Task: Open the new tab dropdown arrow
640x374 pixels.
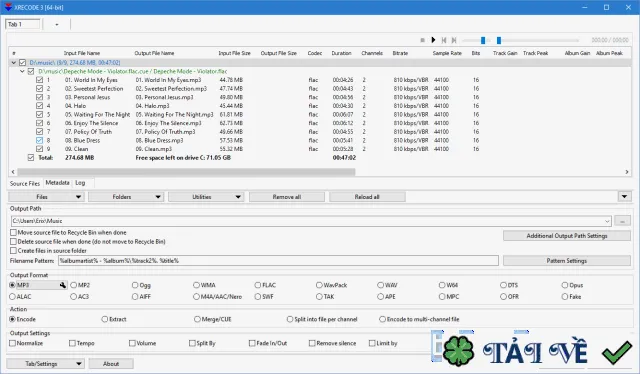Action: [x=57, y=24]
